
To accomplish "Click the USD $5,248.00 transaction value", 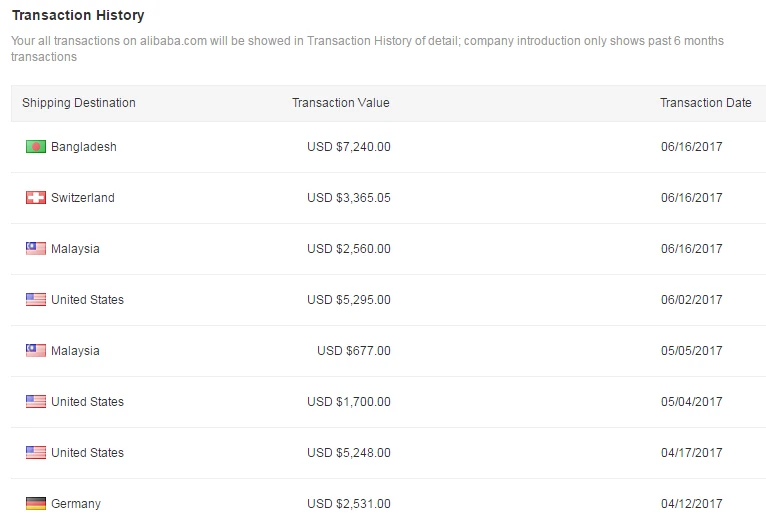I will point(349,453).
